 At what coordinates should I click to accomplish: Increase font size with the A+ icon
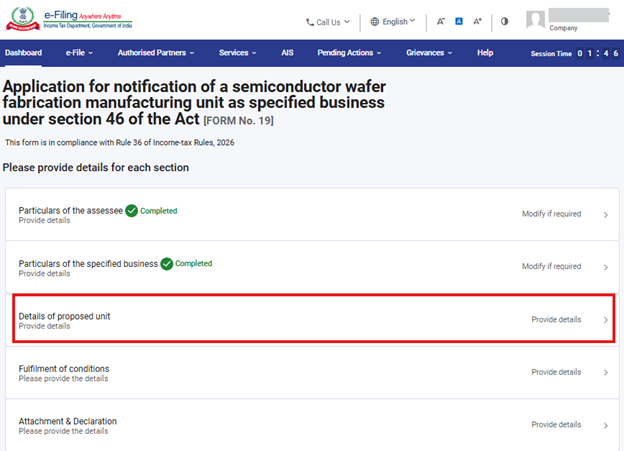pos(478,21)
